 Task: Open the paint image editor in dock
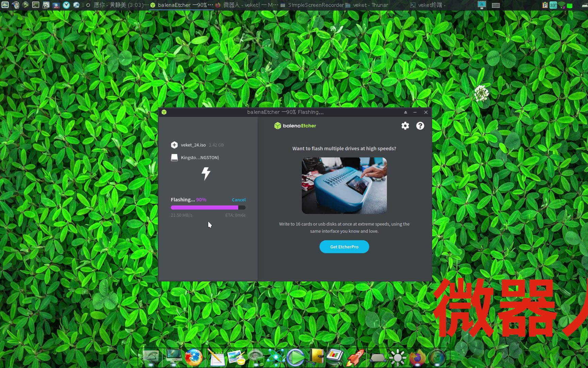pos(236,357)
